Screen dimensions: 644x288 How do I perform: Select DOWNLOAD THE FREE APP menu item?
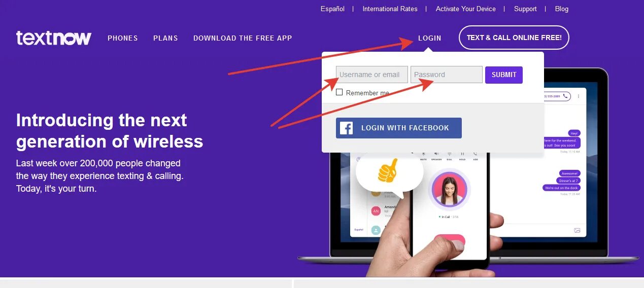(243, 38)
